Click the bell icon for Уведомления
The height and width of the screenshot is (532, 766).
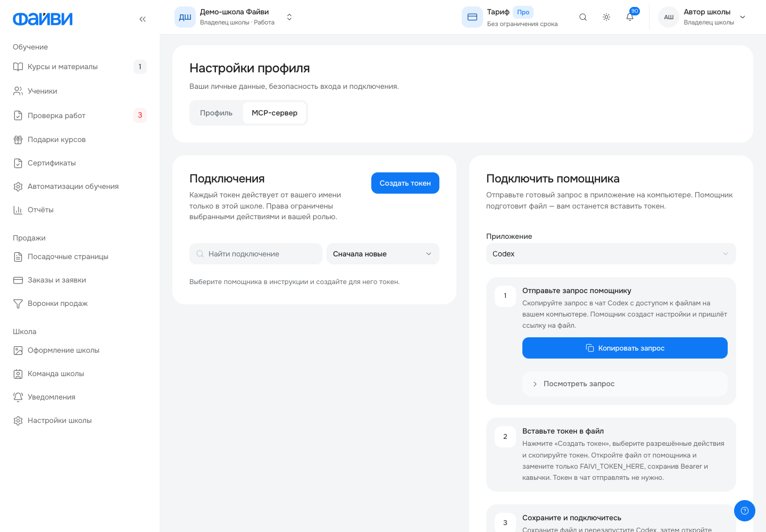pos(18,397)
